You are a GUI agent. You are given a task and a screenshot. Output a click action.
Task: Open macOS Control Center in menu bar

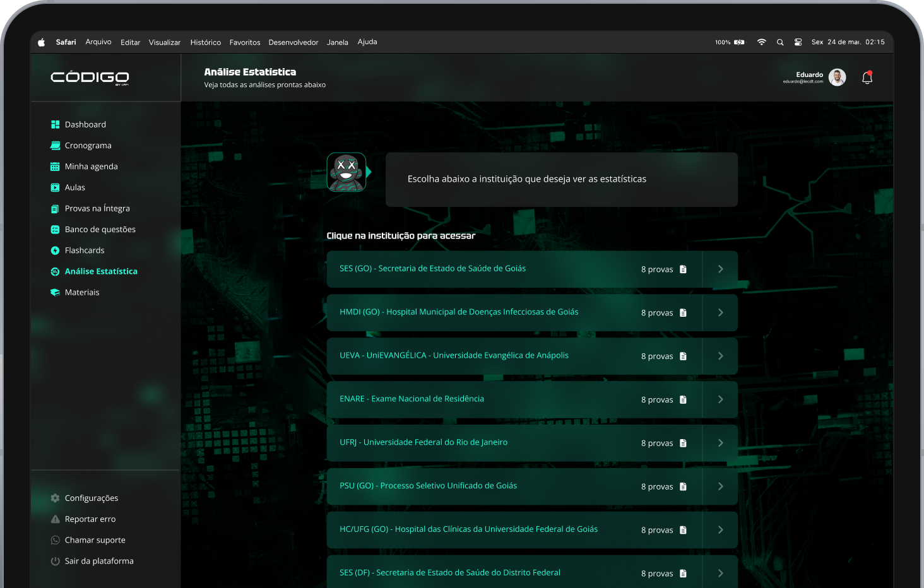point(798,42)
